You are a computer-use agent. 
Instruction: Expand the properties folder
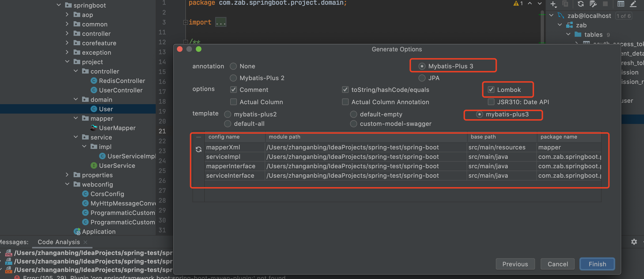(x=67, y=175)
